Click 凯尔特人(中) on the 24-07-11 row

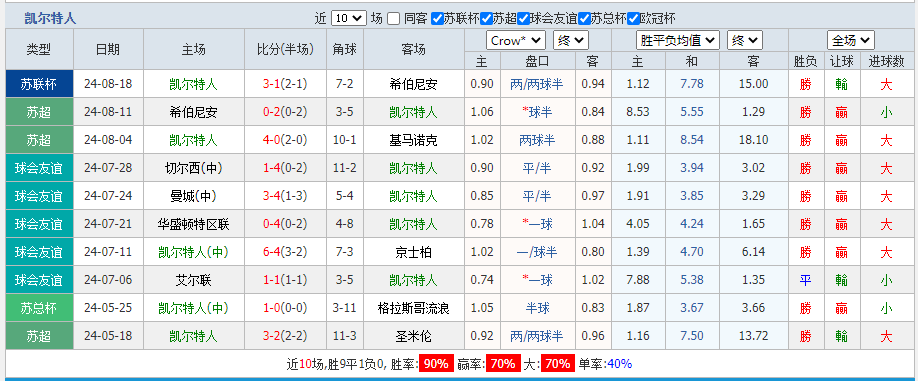[193, 252]
